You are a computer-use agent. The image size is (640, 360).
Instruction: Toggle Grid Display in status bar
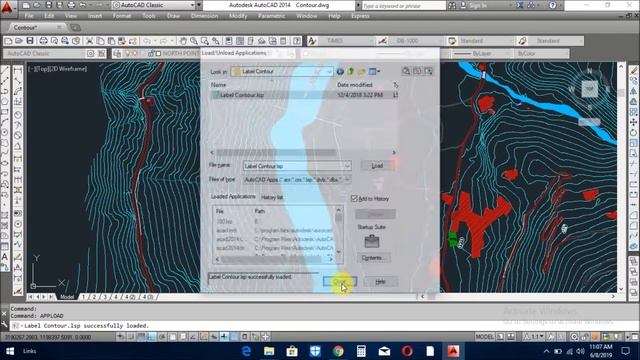[141, 337]
